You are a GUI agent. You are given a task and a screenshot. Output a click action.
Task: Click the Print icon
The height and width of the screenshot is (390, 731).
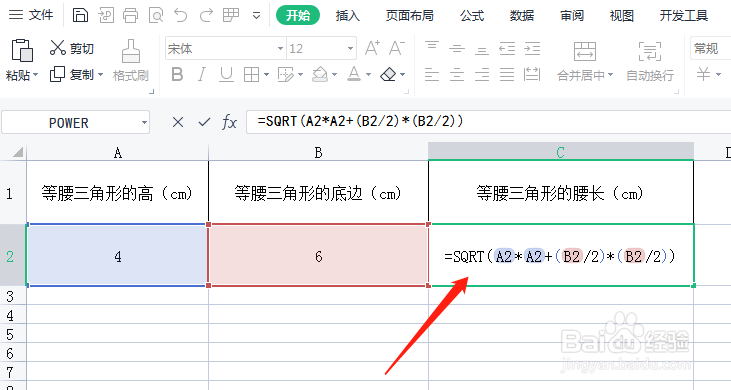click(131, 15)
